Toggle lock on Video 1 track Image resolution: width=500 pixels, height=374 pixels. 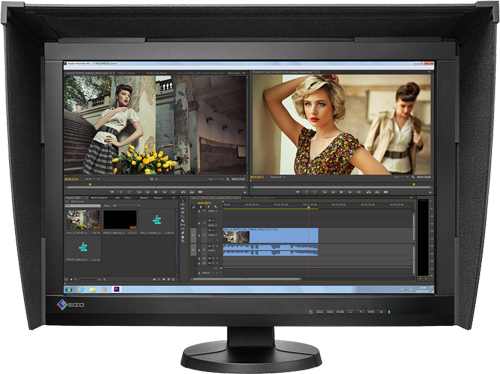tap(199, 236)
